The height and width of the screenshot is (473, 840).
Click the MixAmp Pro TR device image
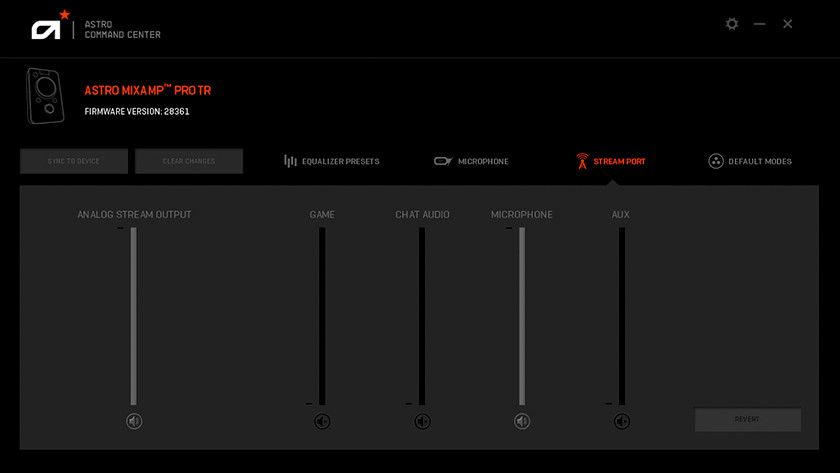[42, 96]
